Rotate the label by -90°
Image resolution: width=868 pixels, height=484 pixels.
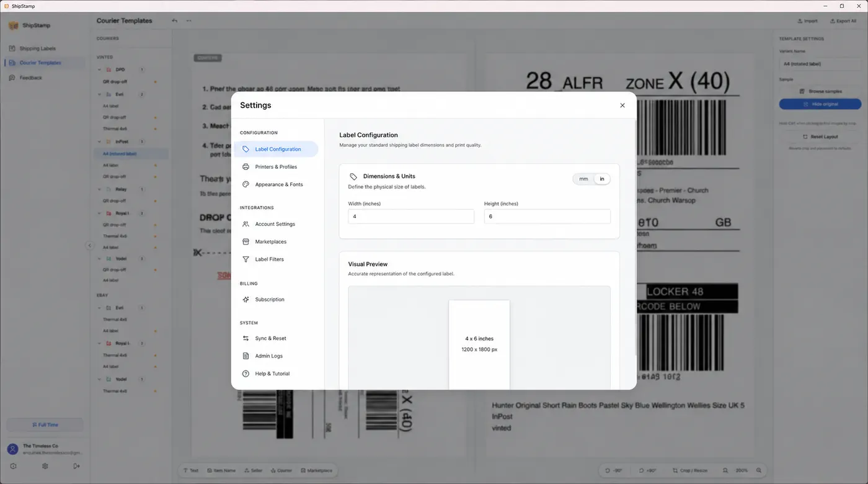click(615, 470)
